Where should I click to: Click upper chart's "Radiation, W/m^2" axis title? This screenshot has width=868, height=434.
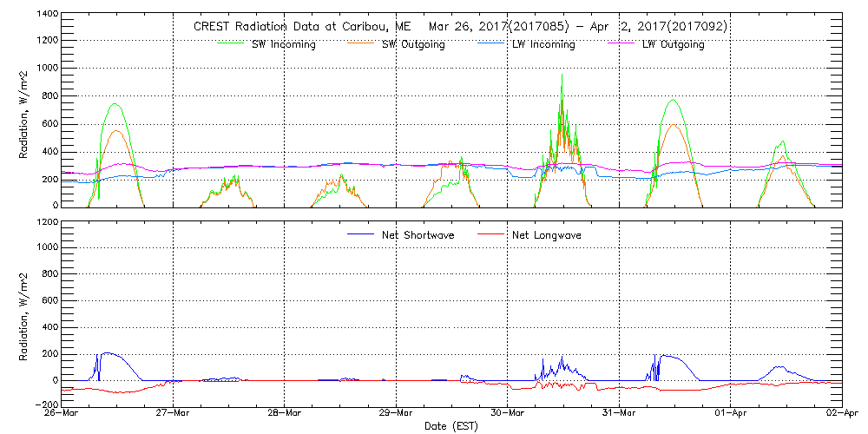[24, 110]
